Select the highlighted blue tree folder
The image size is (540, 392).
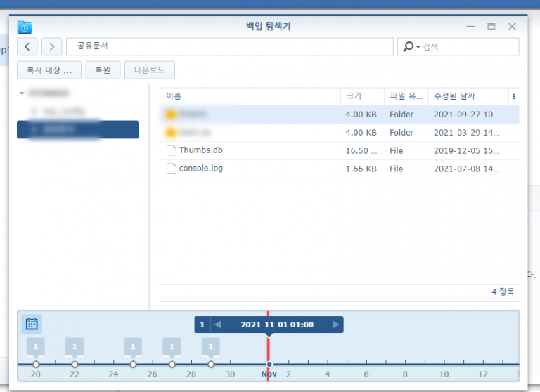pos(78,129)
